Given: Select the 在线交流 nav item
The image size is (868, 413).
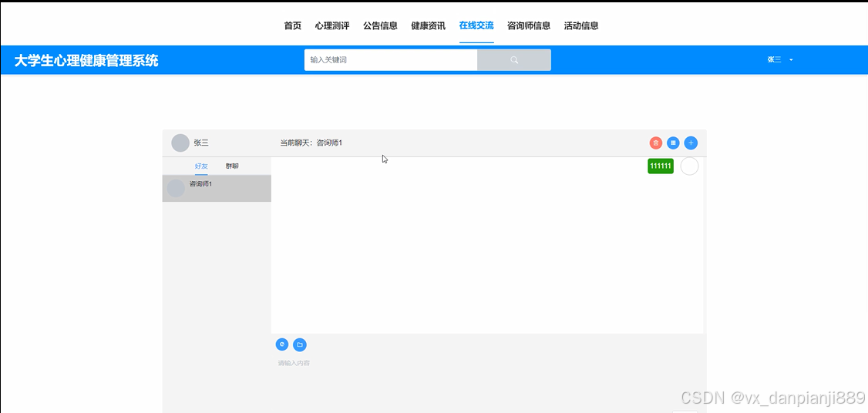Looking at the screenshot, I should (476, 25).
